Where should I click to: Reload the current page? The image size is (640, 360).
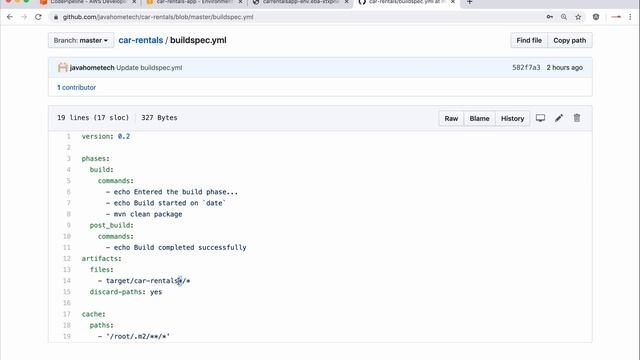[38, 17]
